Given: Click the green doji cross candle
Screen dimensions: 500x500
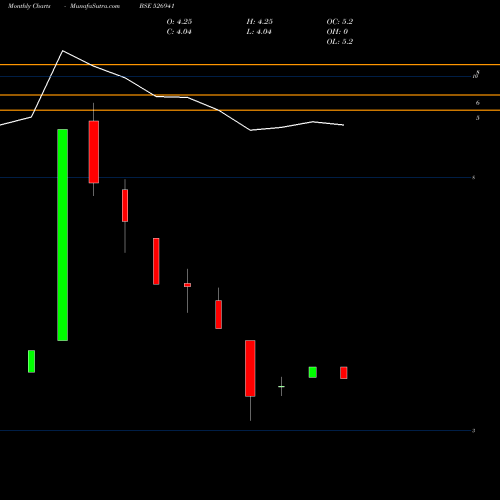Looking at the screenshot, I should [x=281, y=386].
